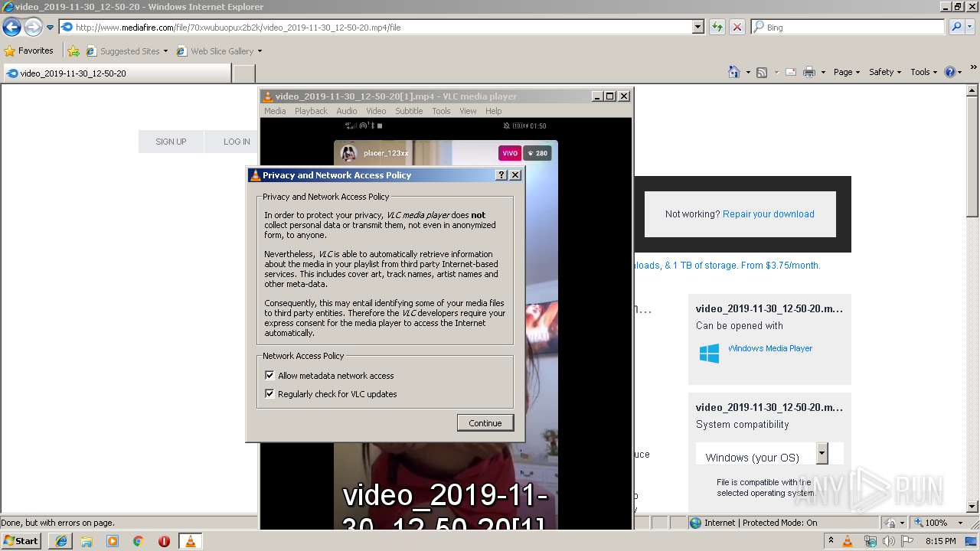The image size is (980, 551).
Task: Click the volume speaker tray icon
Action: point(890,541)
